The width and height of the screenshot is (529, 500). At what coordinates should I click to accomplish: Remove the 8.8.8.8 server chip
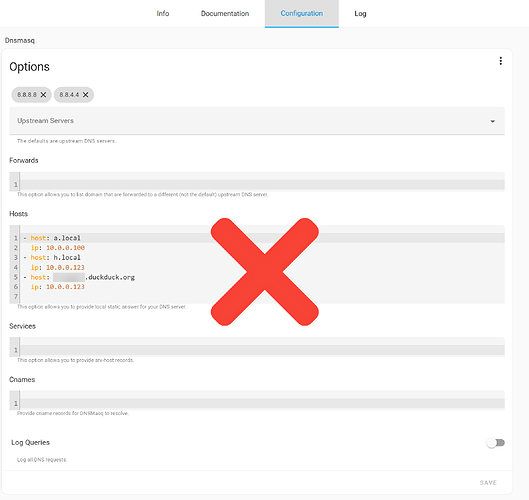pyautogui.click(x=43, y=95)
